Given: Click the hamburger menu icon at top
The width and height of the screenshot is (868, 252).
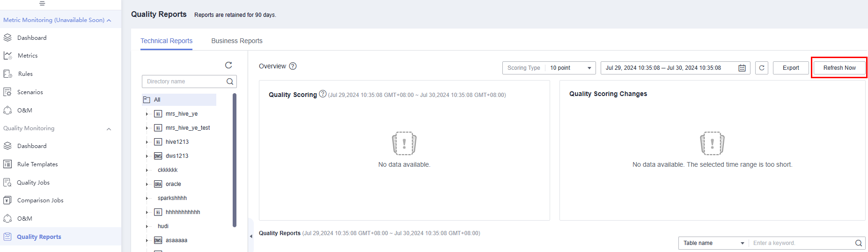Looking at the screenshot, I should click(42, 3).
